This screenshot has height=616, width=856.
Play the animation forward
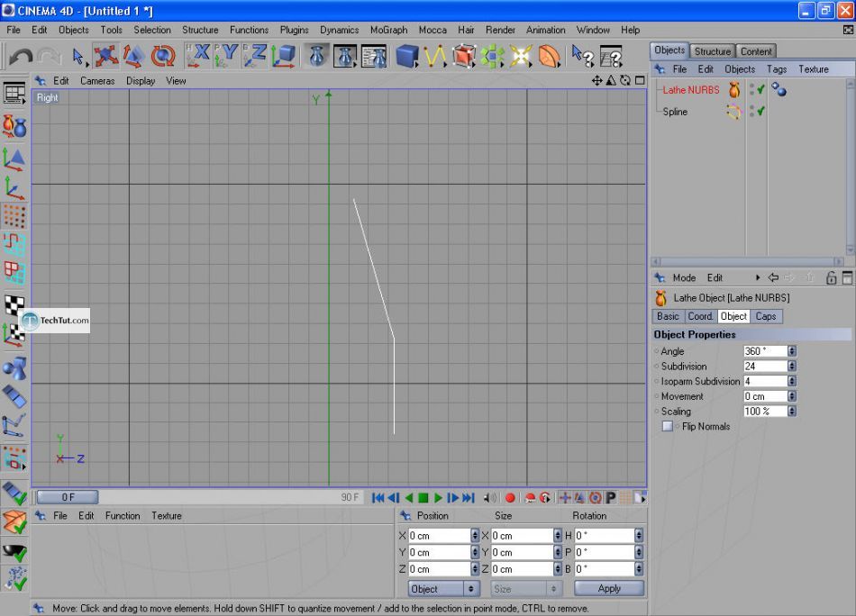(x=438, y=498)
